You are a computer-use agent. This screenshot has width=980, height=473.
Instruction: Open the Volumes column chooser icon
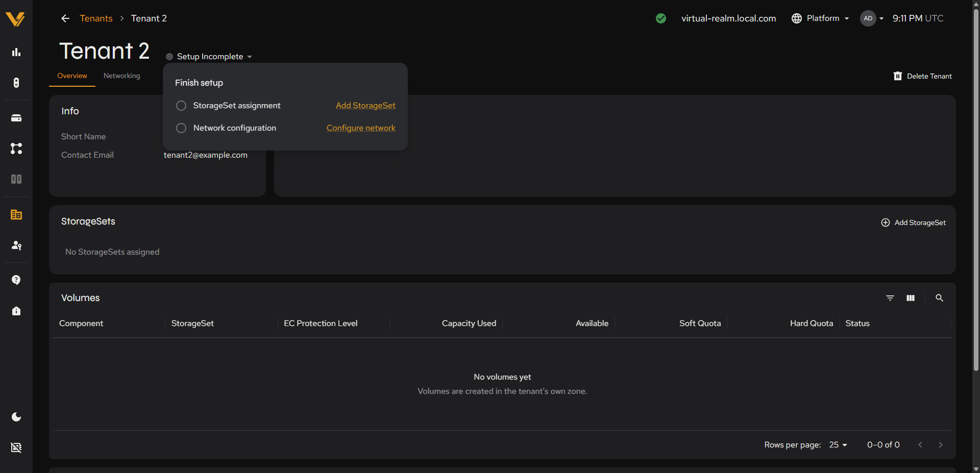pyautogui.click(x=911, y=298)
